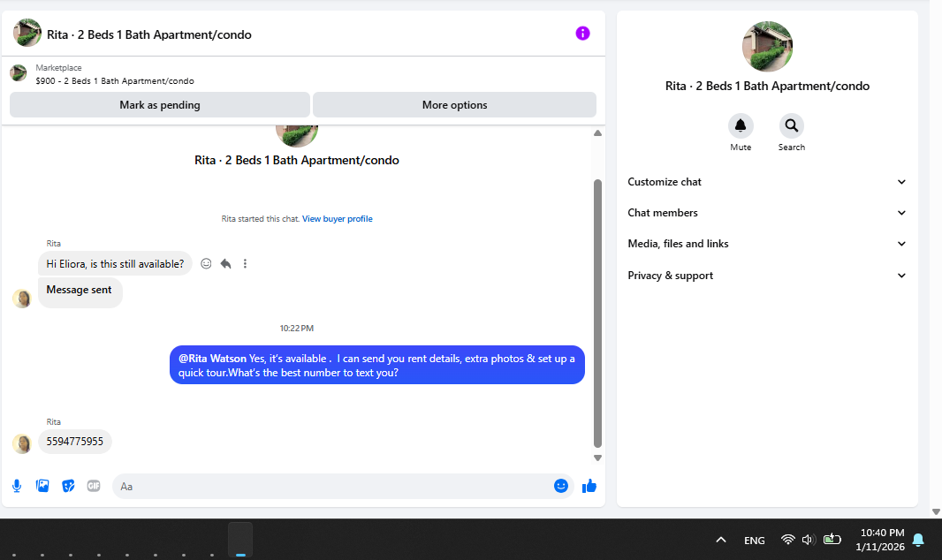Viewport: 942px width, 560px height.
Task: Open more options dots beside Rita's message
Action: 245,263
